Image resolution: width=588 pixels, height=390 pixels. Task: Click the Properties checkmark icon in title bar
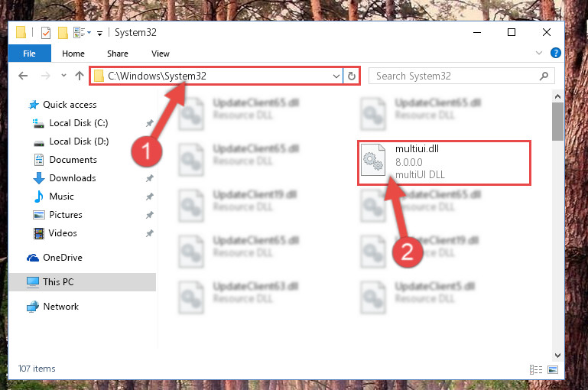click(46, 33)
